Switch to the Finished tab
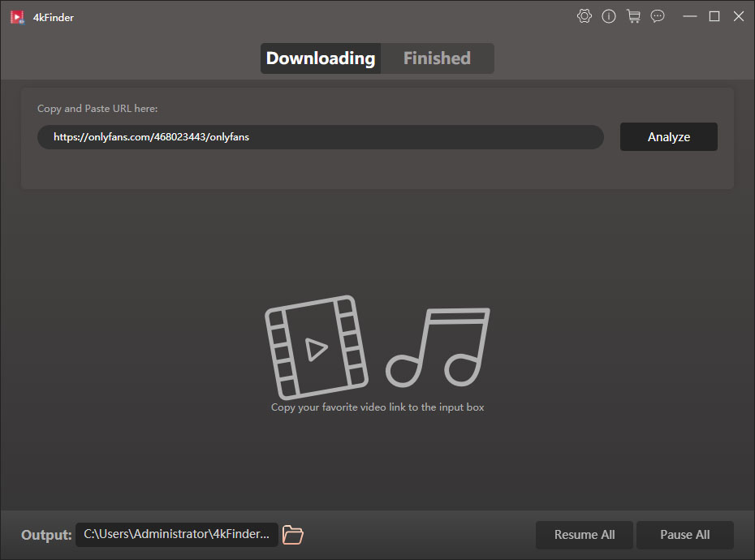The image size is (755, 560). (437, 58)
